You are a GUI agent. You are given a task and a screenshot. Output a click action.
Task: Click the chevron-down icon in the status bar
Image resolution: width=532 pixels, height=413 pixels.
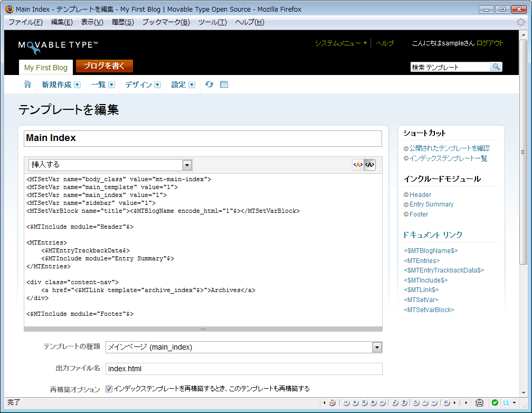point(434,403)
